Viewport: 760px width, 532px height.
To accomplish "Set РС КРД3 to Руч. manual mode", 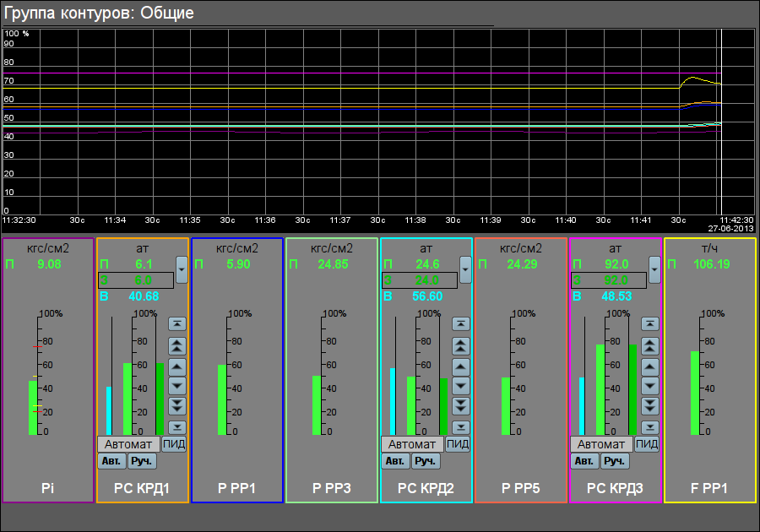I will click(614, 461).
